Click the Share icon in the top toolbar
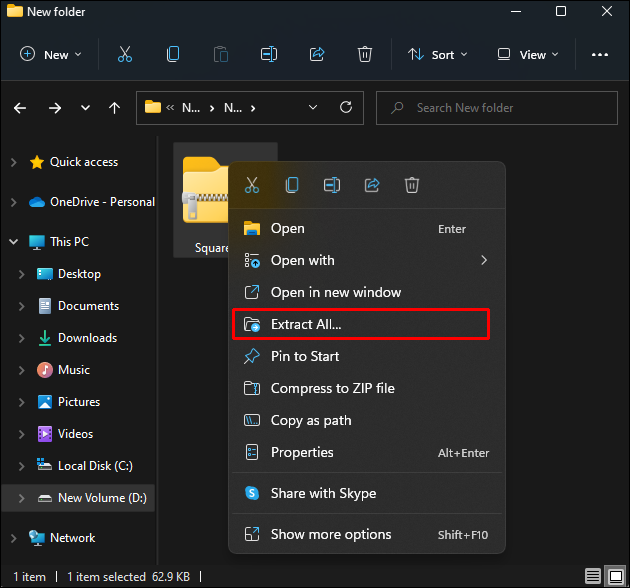Screen dimensions: 630x588 [x=317, y=55]
